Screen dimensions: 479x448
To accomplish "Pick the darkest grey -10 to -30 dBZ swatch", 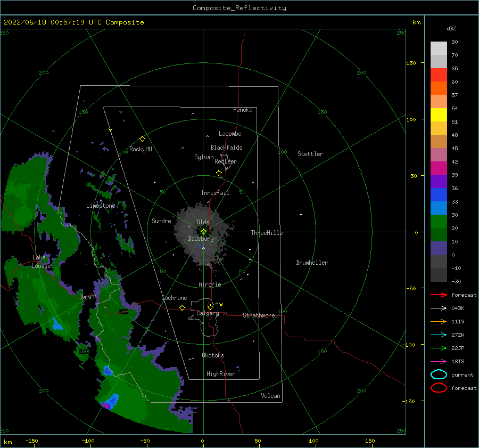I will [x=439, y=275].
